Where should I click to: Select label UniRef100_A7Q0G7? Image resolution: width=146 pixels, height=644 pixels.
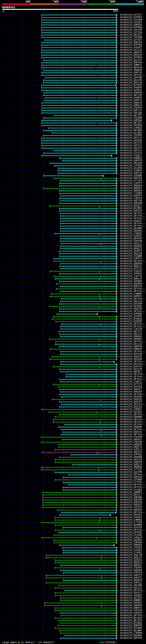pos(131,47)
